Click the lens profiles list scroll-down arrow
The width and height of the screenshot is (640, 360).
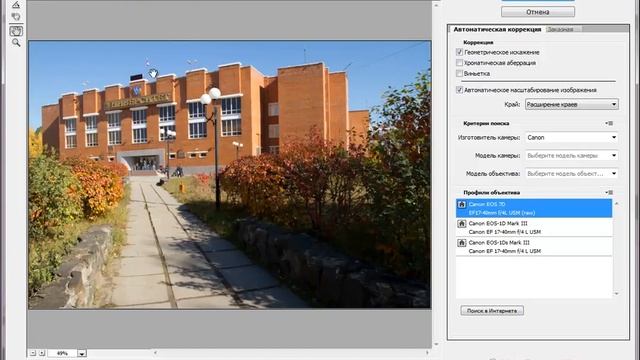tap(617, 293)
